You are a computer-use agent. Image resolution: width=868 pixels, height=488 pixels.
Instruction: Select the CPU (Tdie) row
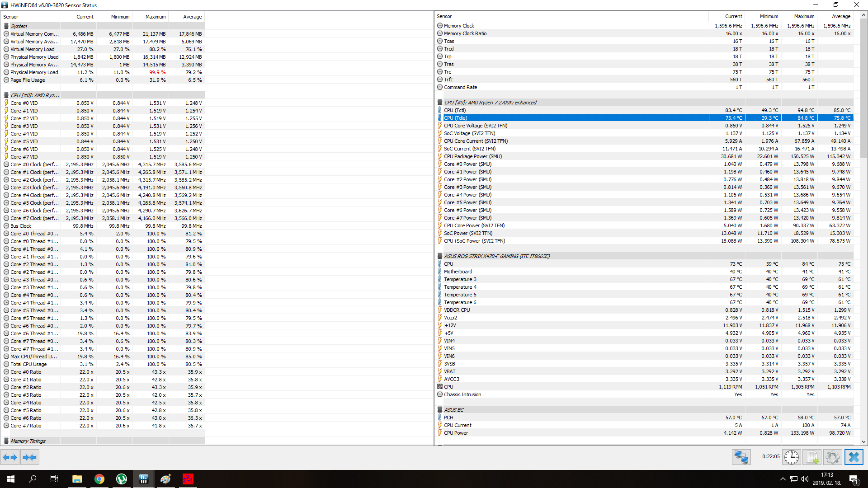[644, 118]
